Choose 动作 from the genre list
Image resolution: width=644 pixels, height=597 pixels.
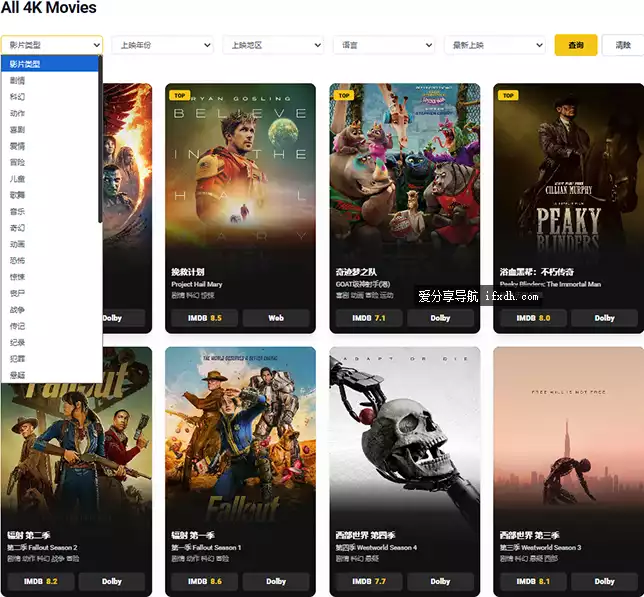click(50, 113)
